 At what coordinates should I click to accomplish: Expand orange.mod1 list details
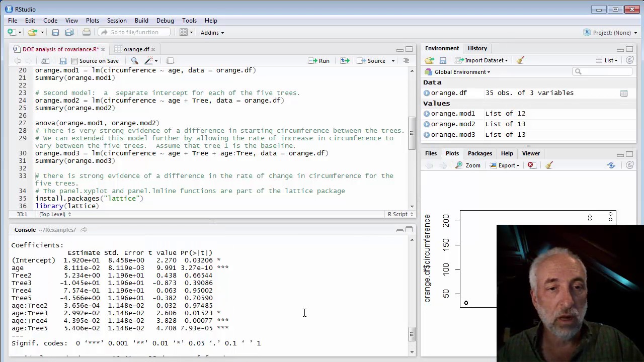tap(427, 114)
